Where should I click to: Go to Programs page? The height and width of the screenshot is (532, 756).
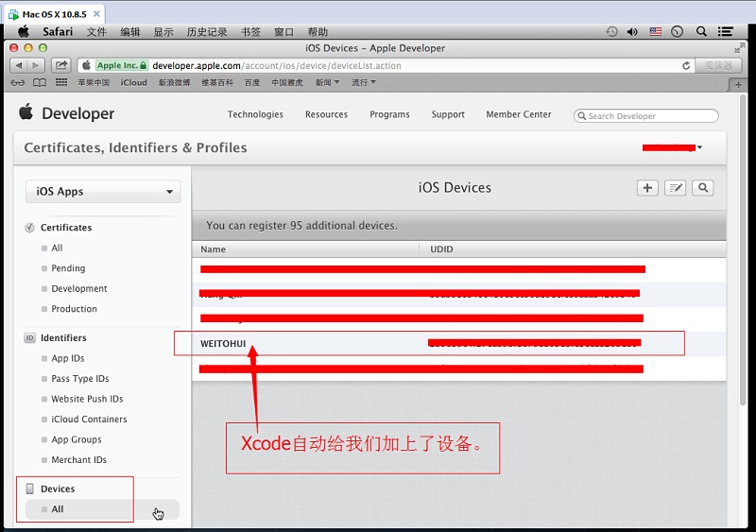click(389, 114)
